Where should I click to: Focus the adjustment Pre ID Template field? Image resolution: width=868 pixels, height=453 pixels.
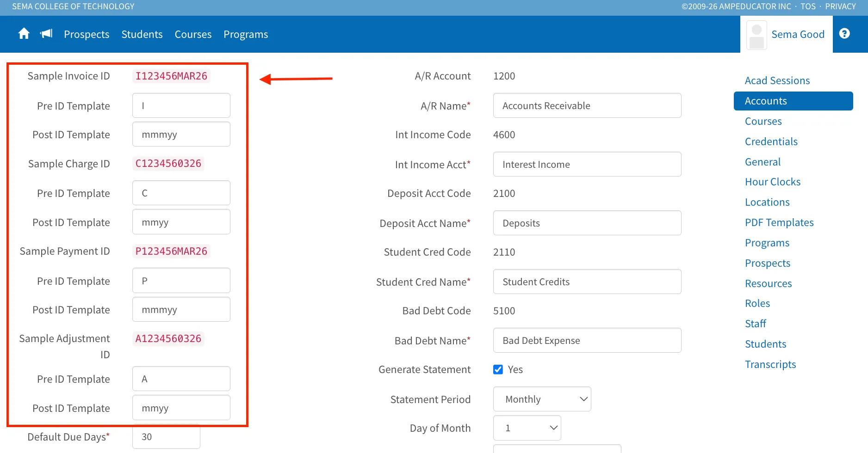181,379
